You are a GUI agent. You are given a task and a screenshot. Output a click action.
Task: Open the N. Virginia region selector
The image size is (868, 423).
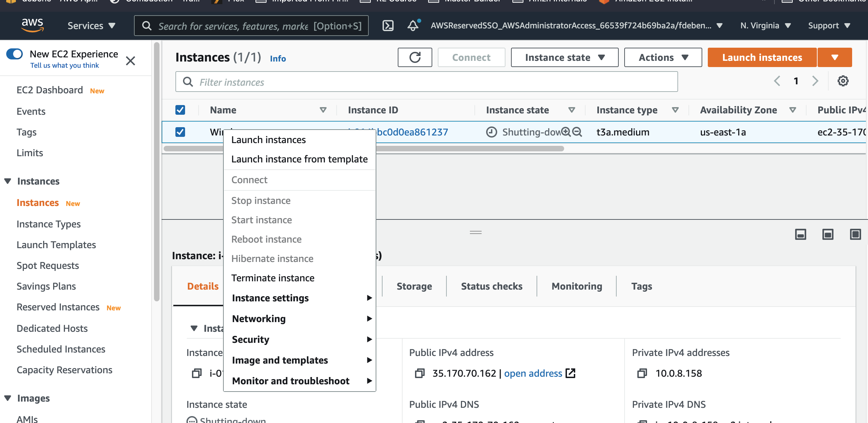point(765,26)
